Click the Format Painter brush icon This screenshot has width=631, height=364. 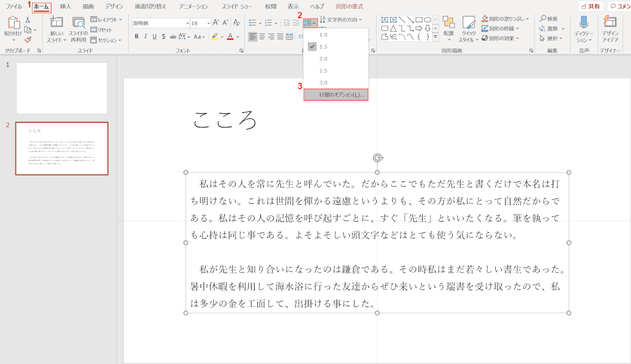pos(28,40)
